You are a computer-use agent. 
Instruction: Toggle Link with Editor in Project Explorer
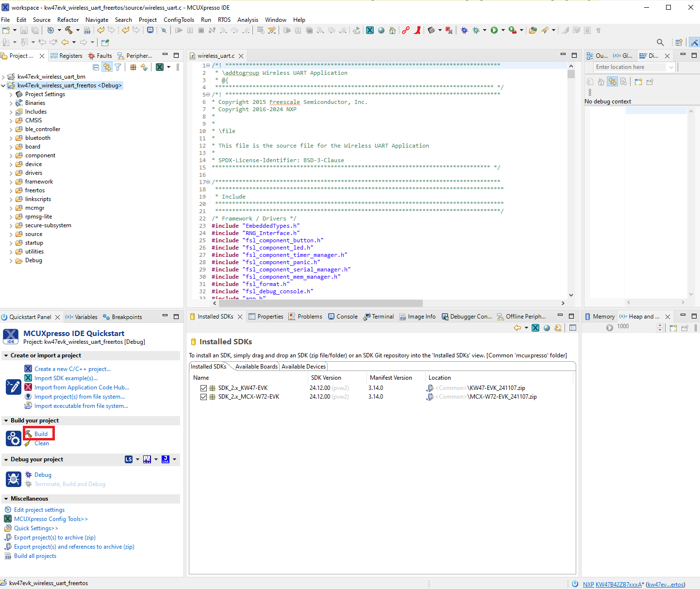point(107,67)
